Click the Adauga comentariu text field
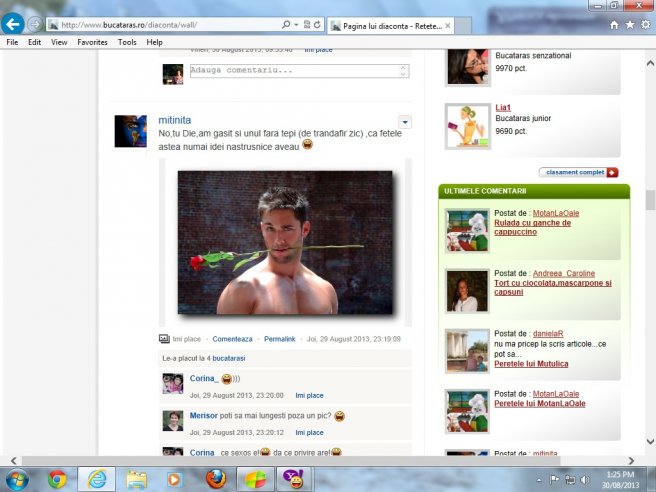The image size is (656, 492). tap(298, 71)
